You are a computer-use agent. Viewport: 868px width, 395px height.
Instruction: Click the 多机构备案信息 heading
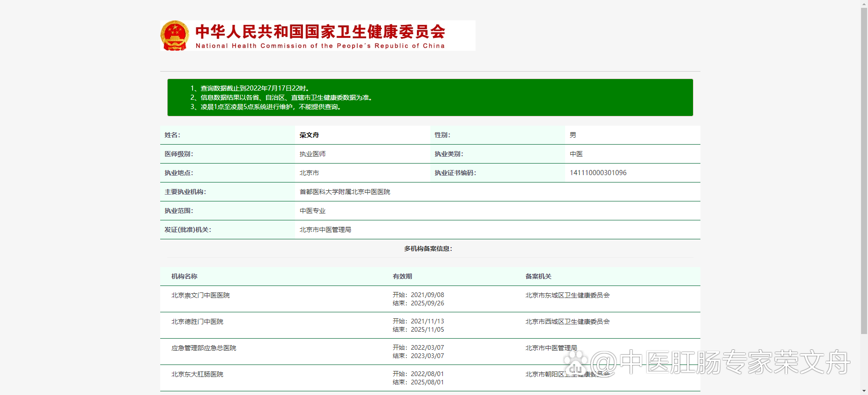(428, 249)
